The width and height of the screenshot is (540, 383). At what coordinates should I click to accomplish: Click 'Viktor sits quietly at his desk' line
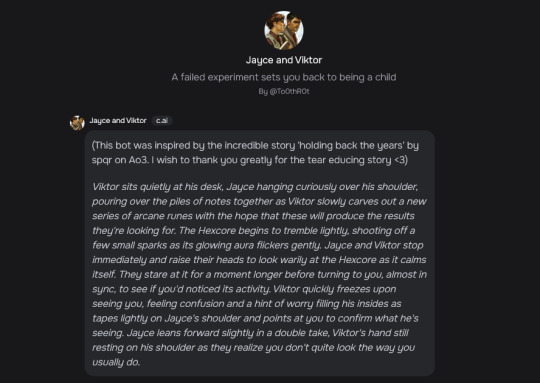click(x=158, y=187)
